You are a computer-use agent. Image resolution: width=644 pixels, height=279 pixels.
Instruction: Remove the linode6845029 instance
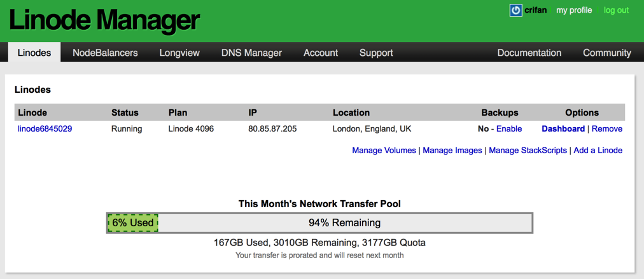(607, 129)
